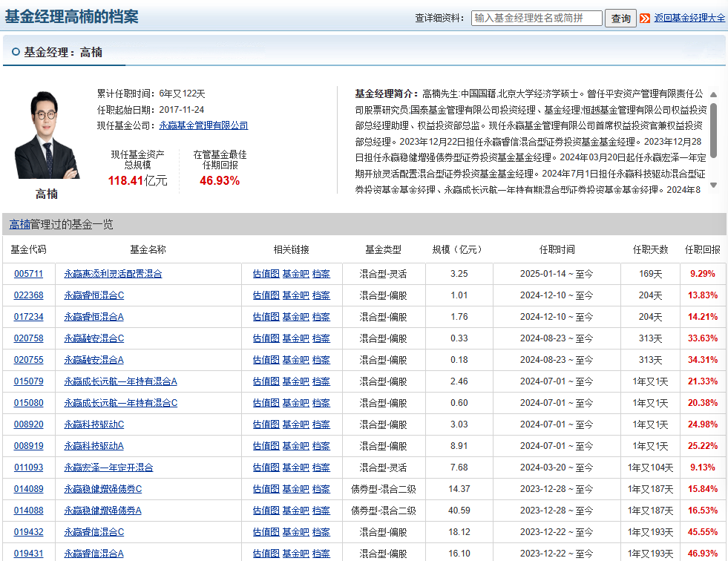
Task: Click the 任职回报 column header
Action: pos(703,249)
